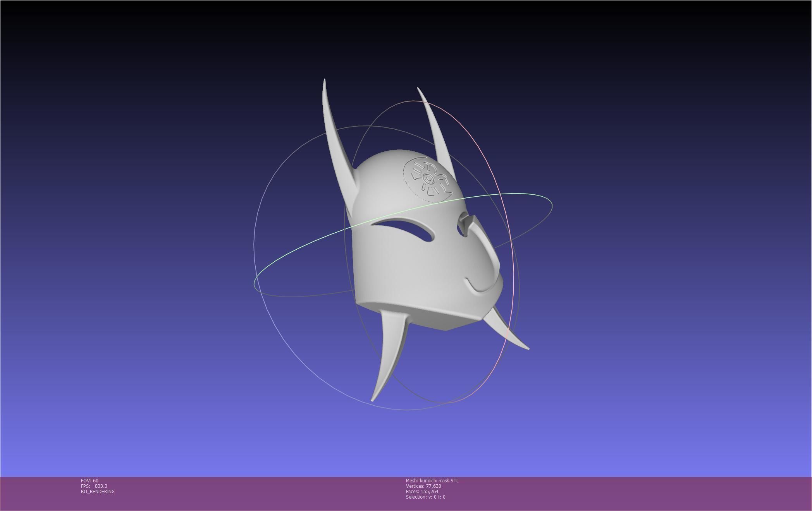812x511 pixels.
Task: Click the Selection: v: 0 f: 0 text
Action: (425, 497)
